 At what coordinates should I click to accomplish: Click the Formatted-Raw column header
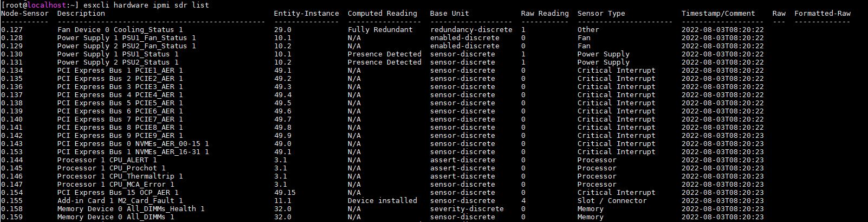tap(822, 13)
